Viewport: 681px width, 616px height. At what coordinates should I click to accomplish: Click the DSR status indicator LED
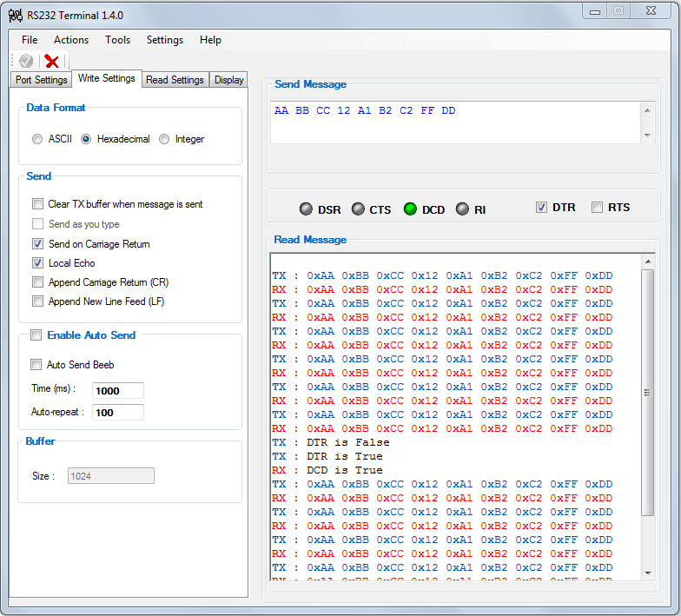pyautogui.click(x=306, y=209)
